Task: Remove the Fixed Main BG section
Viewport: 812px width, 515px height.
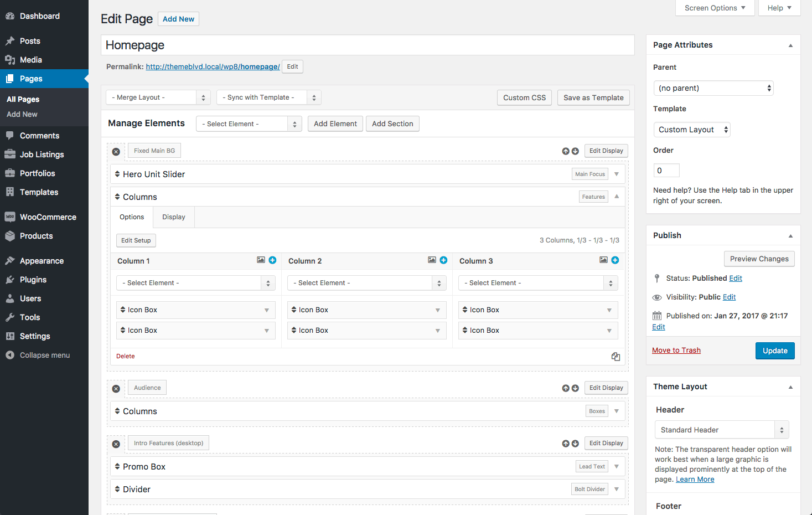Action: tap(116, 152)
